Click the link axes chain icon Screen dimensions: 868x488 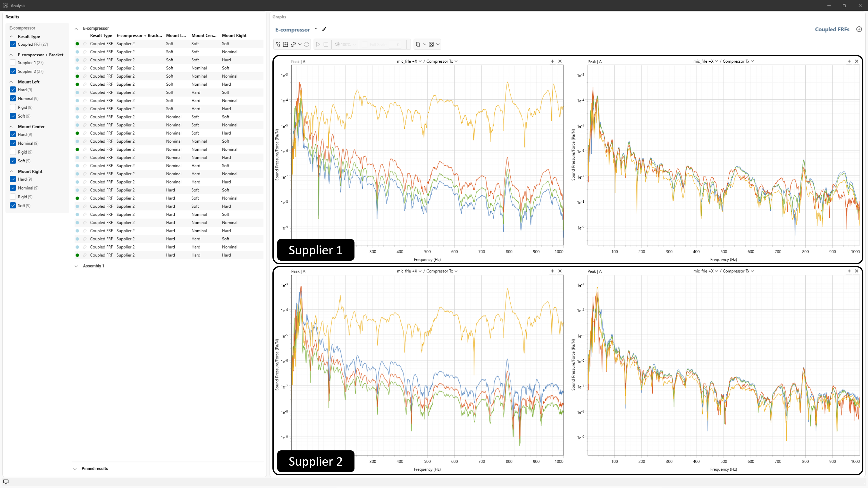point(294,44)
